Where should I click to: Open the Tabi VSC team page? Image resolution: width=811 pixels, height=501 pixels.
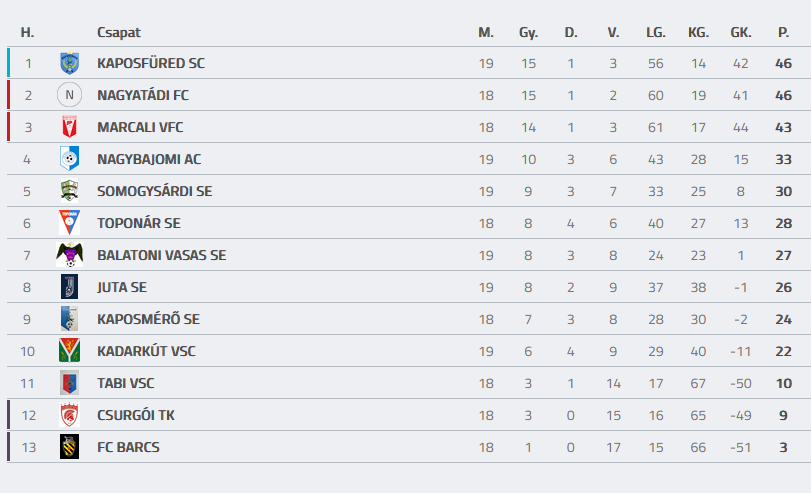coord(125,383)
